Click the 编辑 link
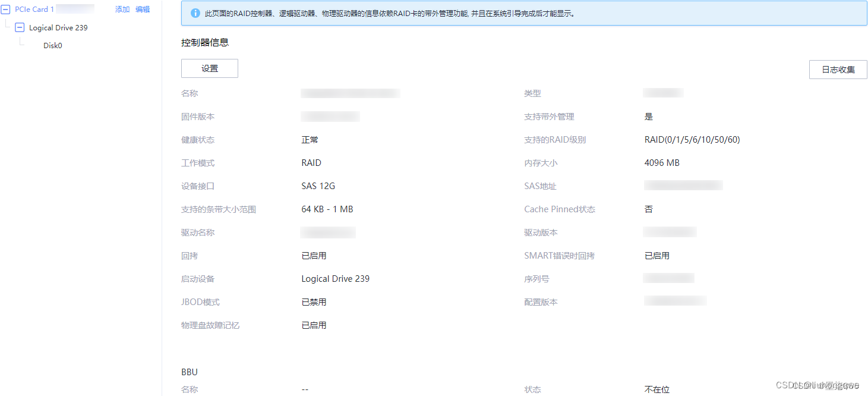This screenshot has height=396, width=868. pyautogui.click(x=143, y=10)
